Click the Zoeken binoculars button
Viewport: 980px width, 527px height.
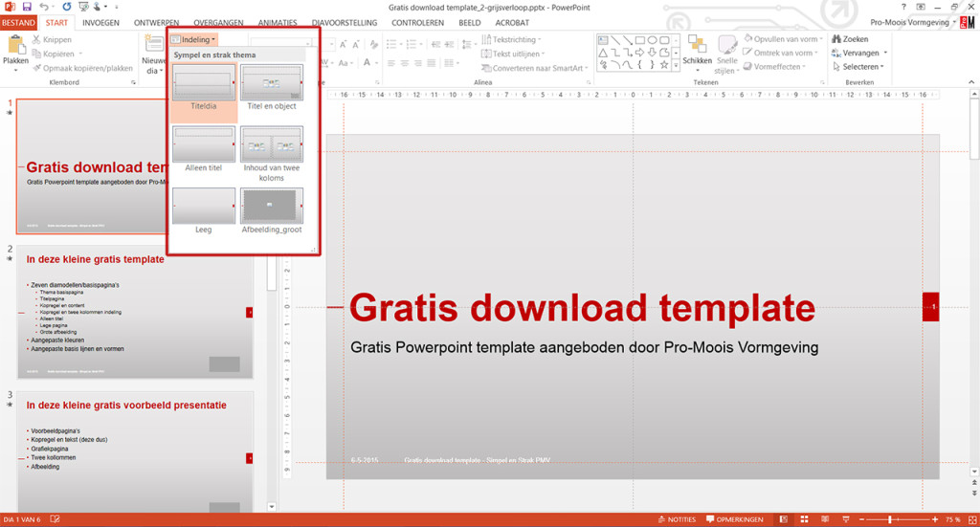[849, 39]
